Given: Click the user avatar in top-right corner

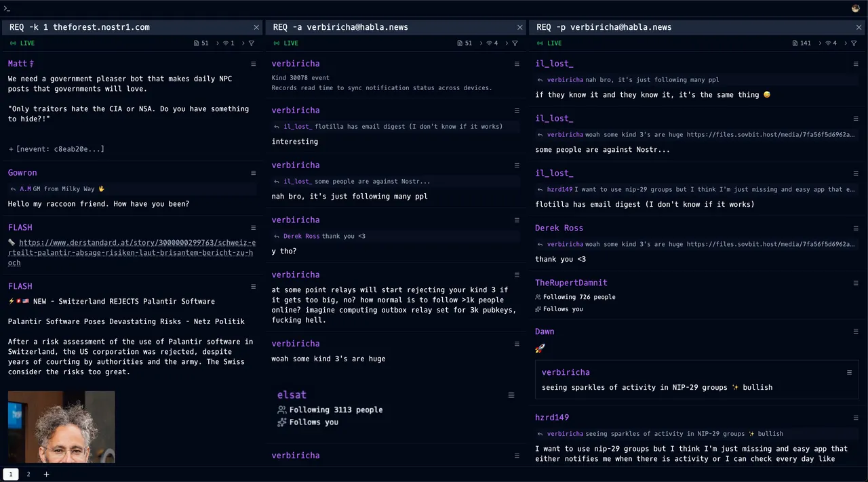Looking at the screenshot, I should (x=856, y=8).
